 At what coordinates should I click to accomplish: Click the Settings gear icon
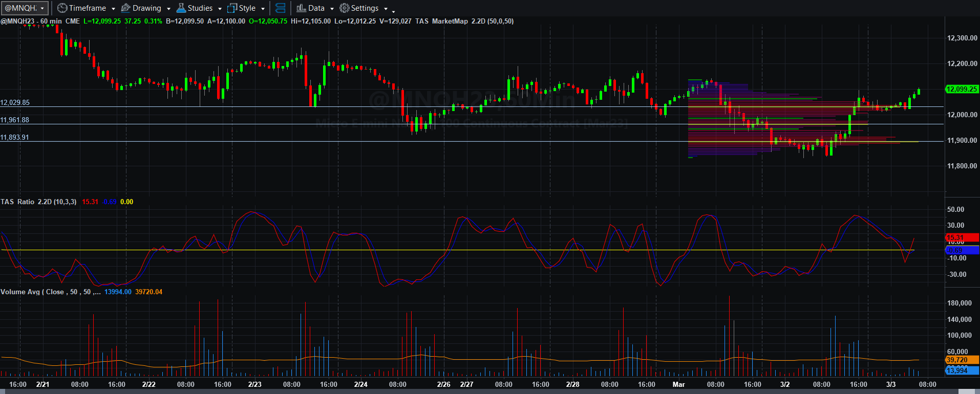(345, 8)
